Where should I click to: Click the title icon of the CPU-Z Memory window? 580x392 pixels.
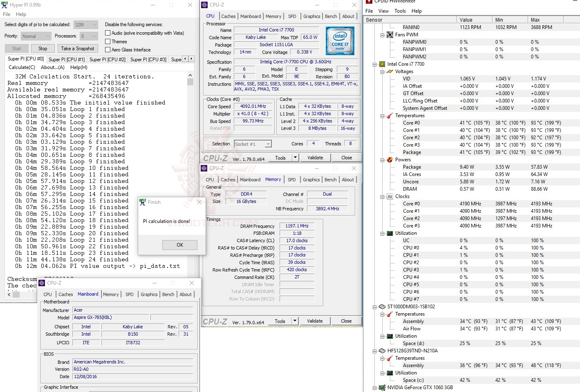pos(204,168)
